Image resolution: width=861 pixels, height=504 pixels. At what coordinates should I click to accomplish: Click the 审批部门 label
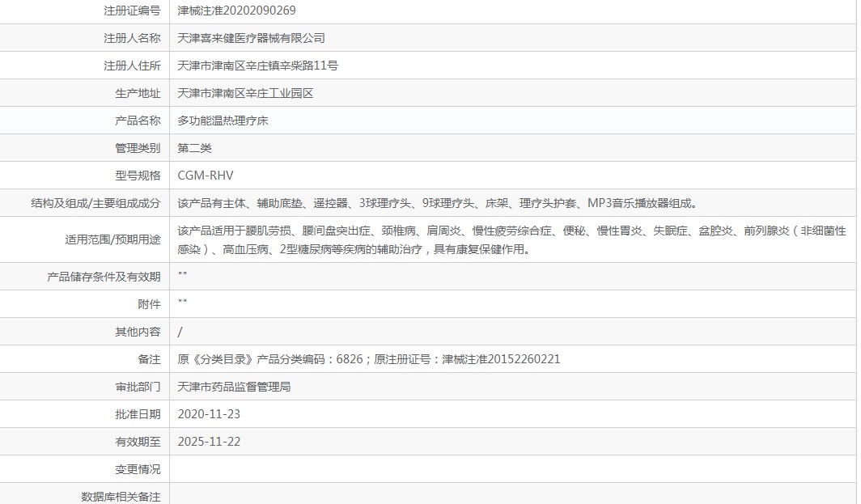click(x=138, y=387)
